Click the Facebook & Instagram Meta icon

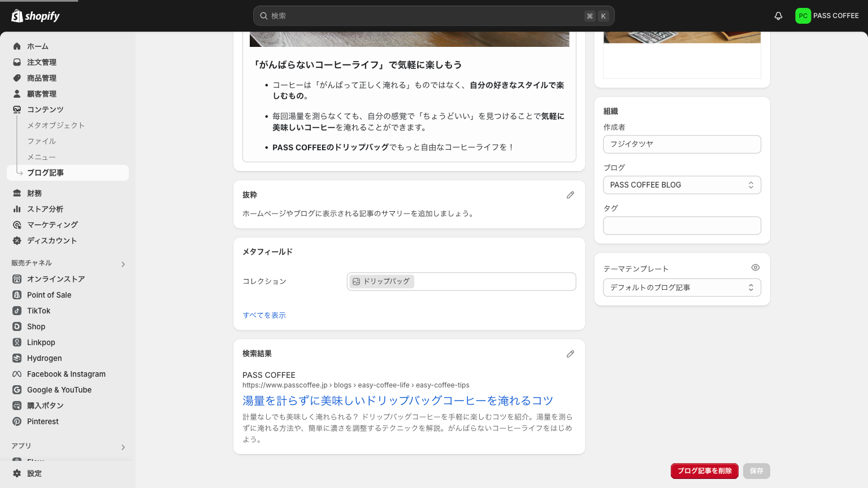pyautogui.click(x=17, y=374)
